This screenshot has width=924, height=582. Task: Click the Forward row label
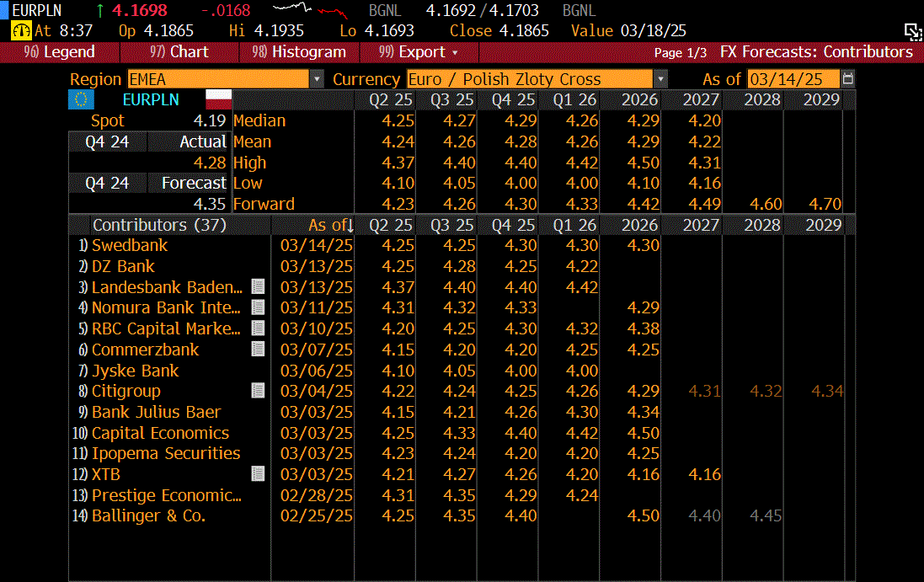(264, 204)
